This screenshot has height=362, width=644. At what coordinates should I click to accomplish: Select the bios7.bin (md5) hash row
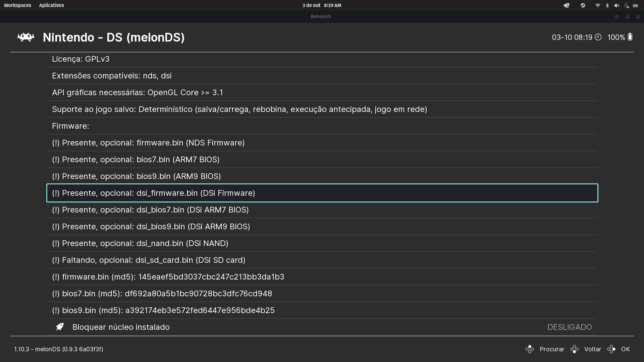pos(322,294)
